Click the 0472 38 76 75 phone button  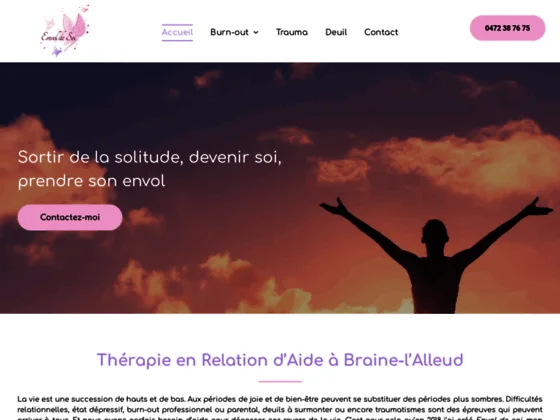[507, 28]
